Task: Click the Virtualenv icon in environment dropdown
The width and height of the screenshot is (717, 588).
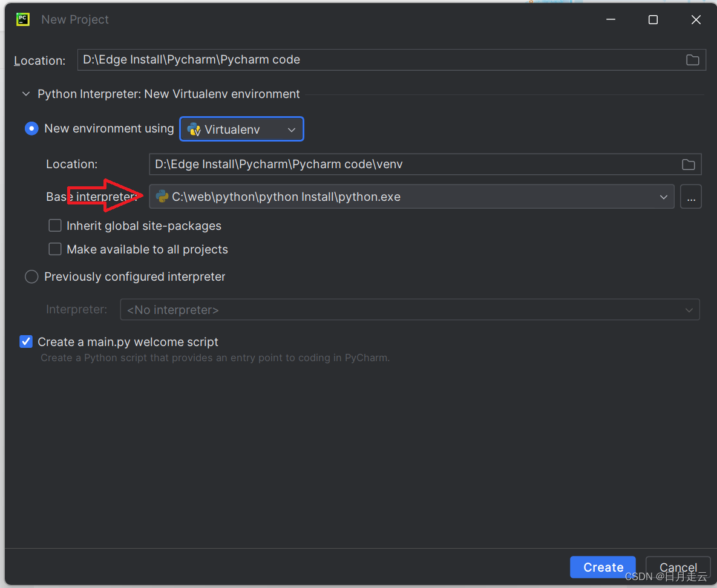Action: click(194, 129)
